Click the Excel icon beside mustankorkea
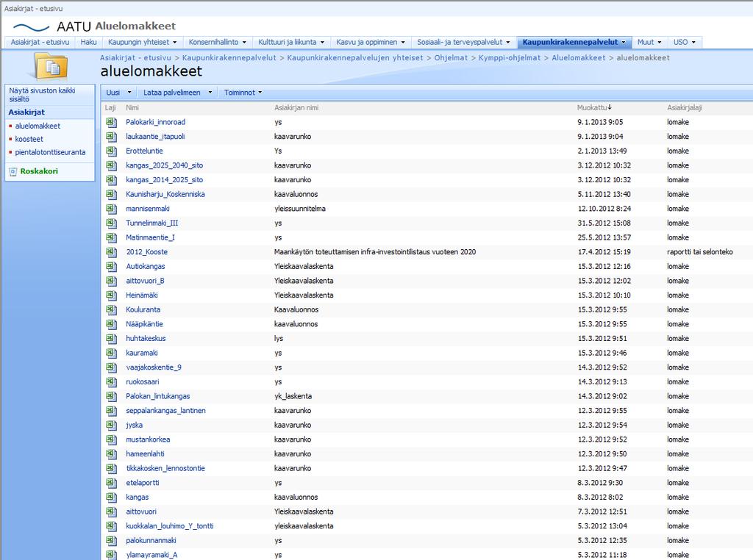The width and height of the screenshot is (753, 560). coord(112,439)
